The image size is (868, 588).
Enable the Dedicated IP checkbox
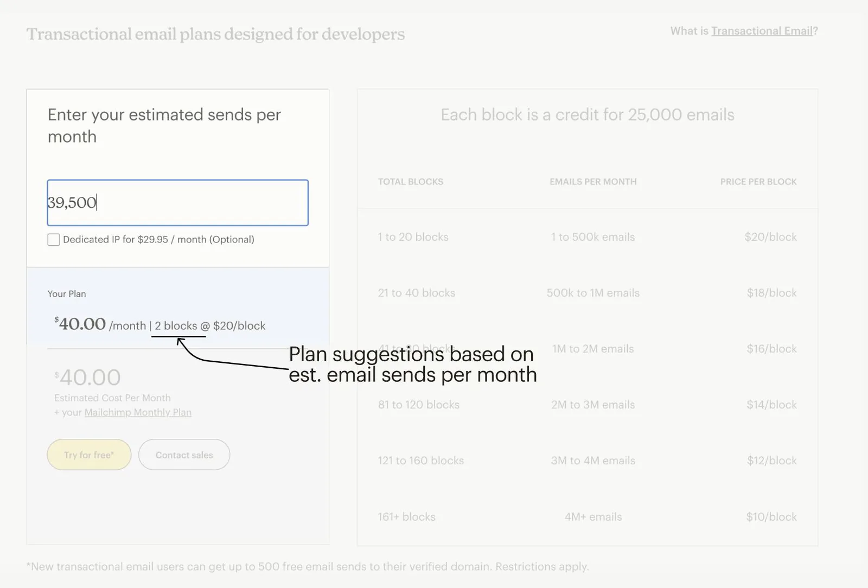[54, 240]
